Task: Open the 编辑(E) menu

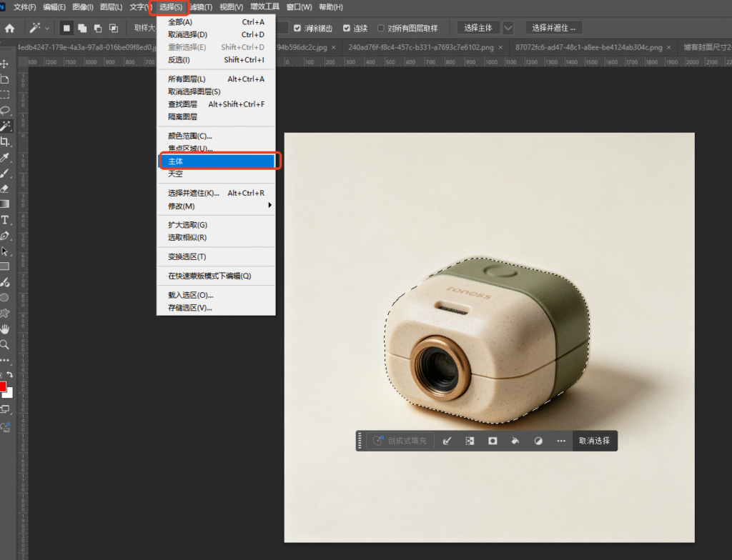Action: (x=54, y=7)
